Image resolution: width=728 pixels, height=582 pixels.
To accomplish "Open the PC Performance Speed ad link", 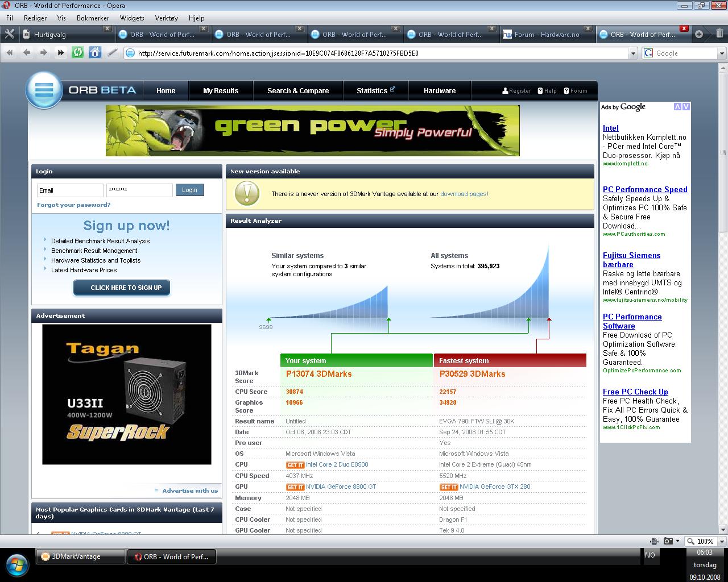I will point(645,189).
